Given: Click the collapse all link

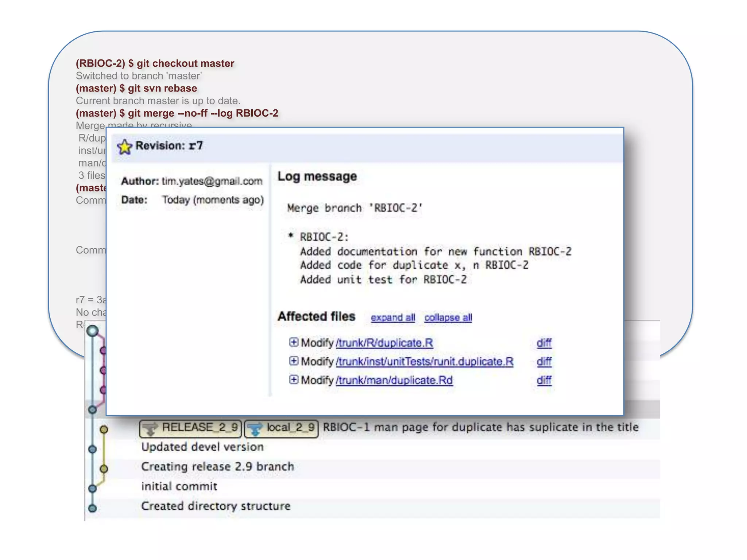Looking at the screenshot, I should click(448, 318).
